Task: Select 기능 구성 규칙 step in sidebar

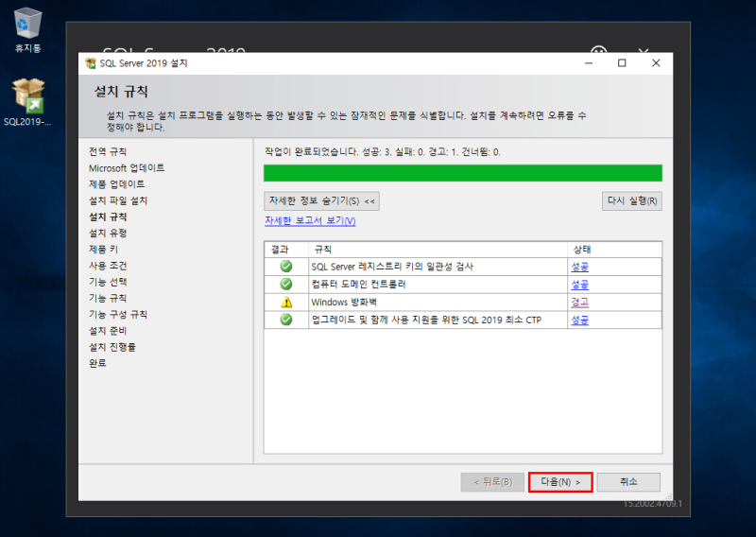Action: pos(118,315)
